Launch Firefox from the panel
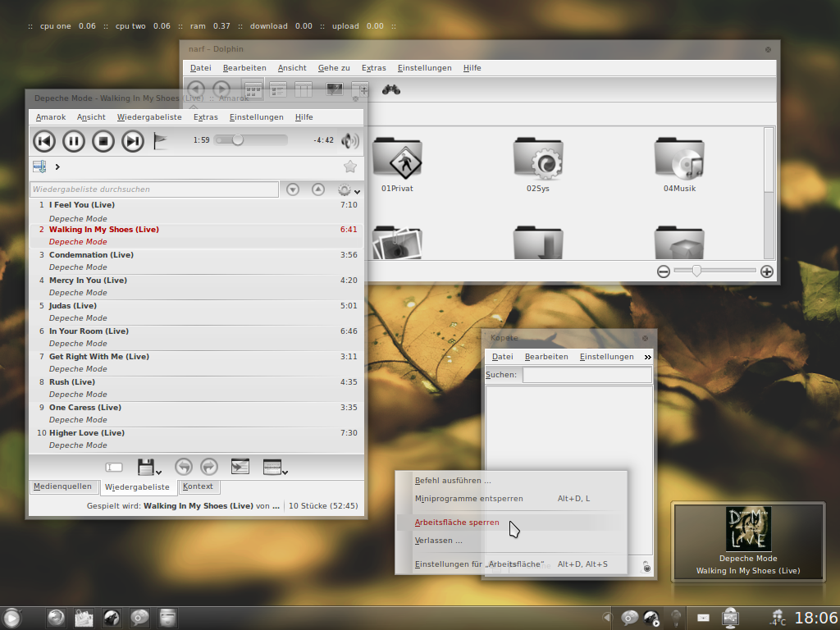The width and height of the screenshot is (840, 630). pos(56,619)
